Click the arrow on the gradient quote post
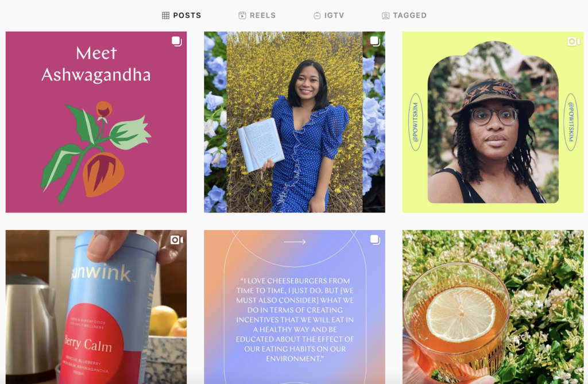588x384 pixels. 295,242
